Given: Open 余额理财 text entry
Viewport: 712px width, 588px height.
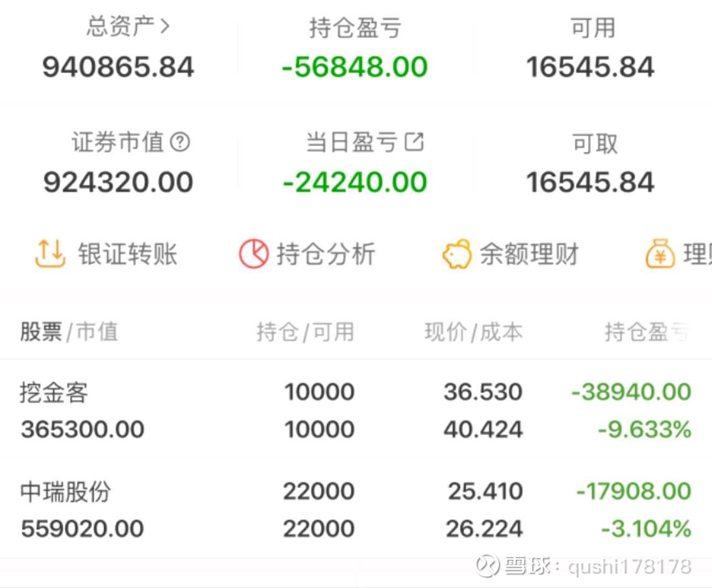Looking at the screenshot, I should pos(529,254).
